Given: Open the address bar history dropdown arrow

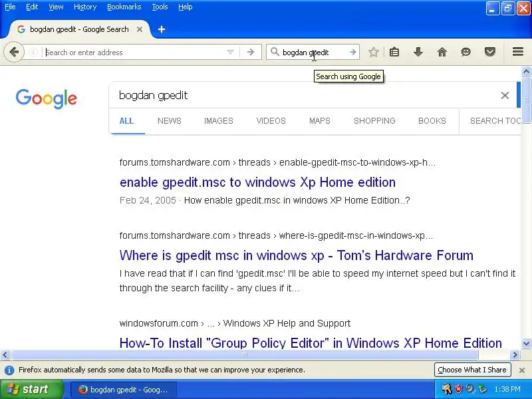Looking at the screenshot, I should (230, 53).
